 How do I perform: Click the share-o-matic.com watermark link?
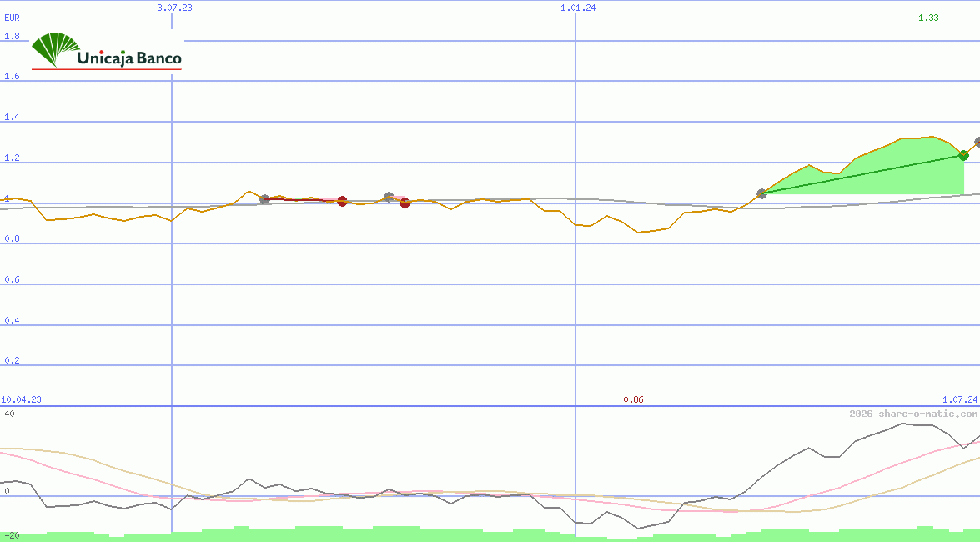coord(913,414)
